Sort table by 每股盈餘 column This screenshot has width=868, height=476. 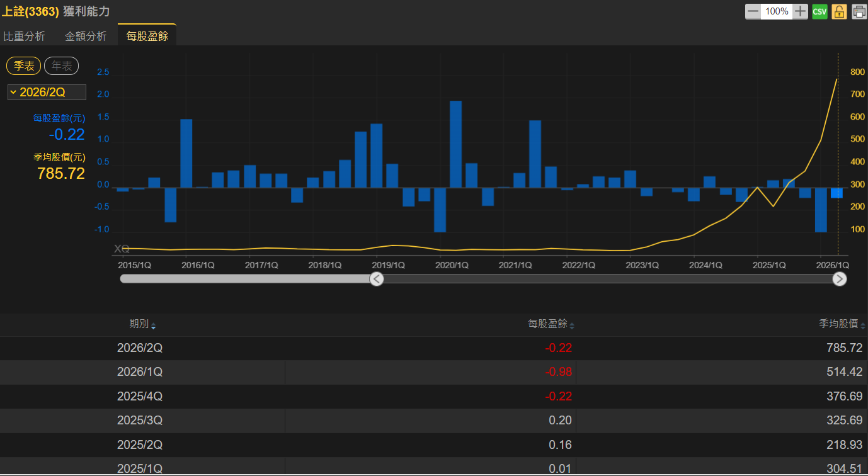click(x=551, y=324)
